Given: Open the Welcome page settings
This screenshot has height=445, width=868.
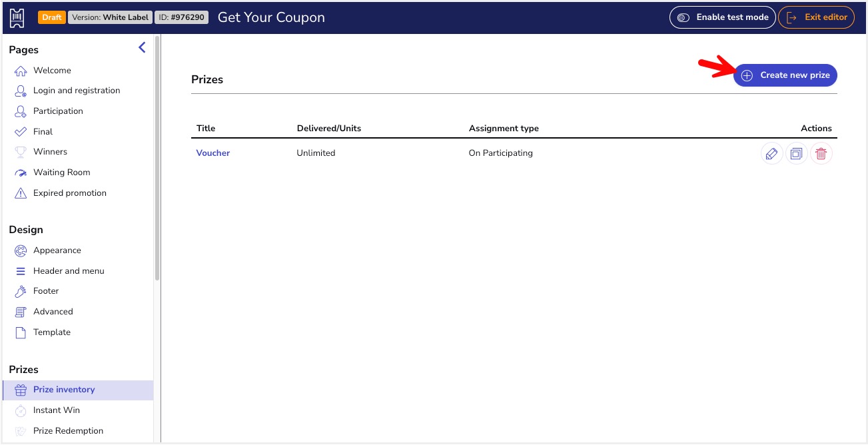Looking at the screenshot, I should (x=52, y=70).
